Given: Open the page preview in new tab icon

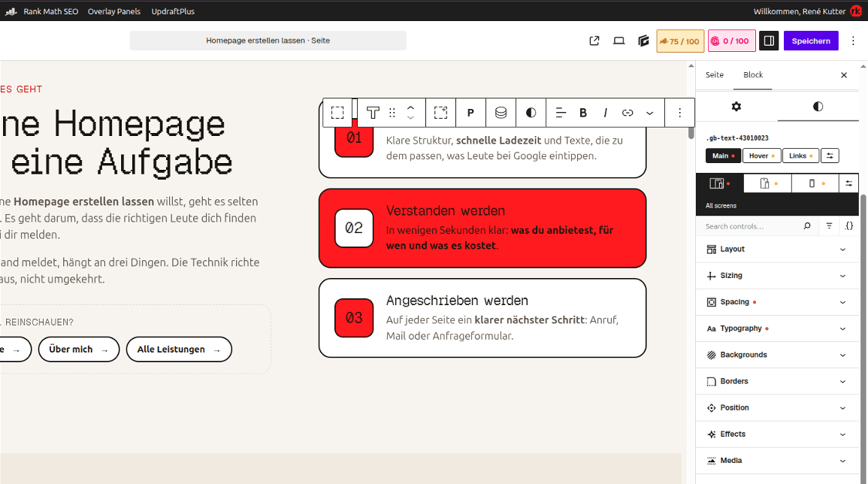Looking at the screenshot, I should (594, 41).
